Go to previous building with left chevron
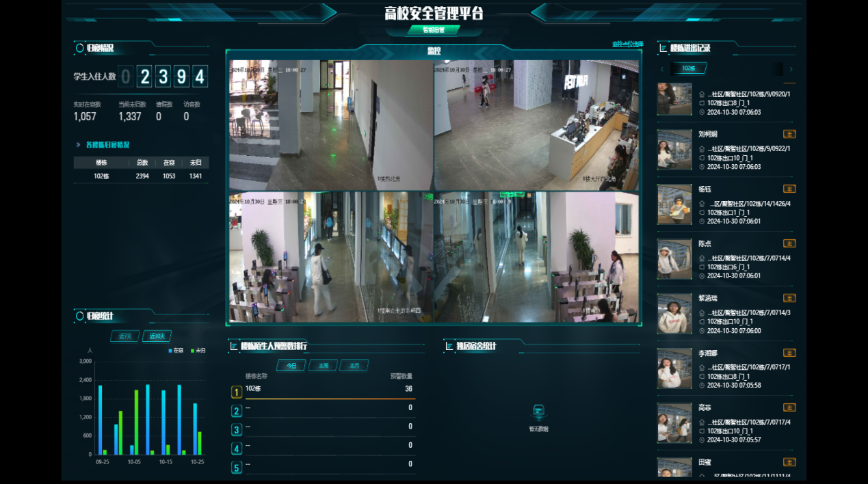868x484 pixels. coord(661,69)
